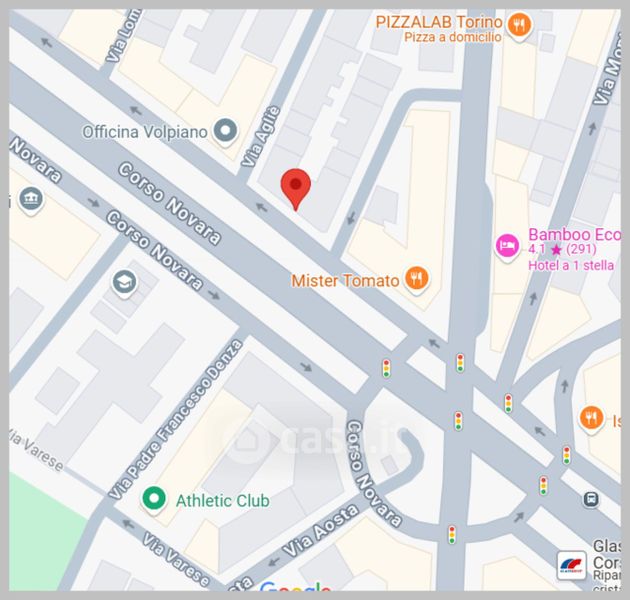Image resolution: width=630 pixels, height=600 pixels.
Task: Open the Mister Tomato place label
Action: (345, 281)
